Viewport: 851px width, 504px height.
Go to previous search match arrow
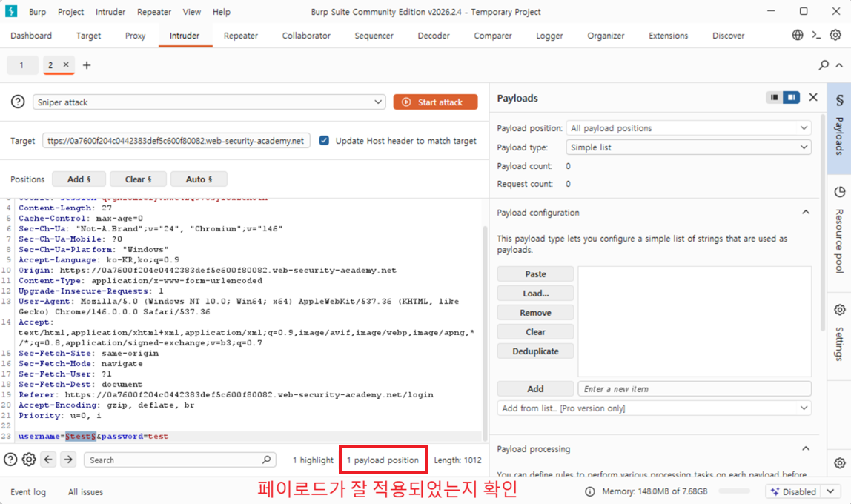48,460
